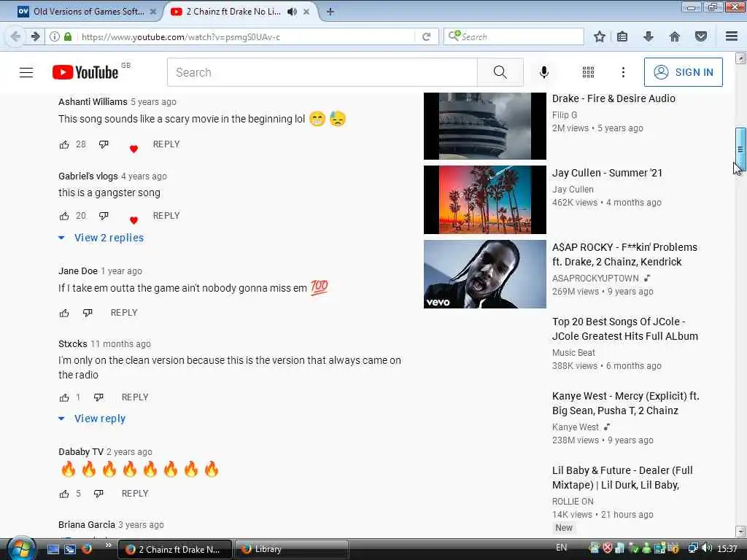Reply to the Stxcks comment
Viewport: 747px width, 560px height.
[x=135, y=397]
